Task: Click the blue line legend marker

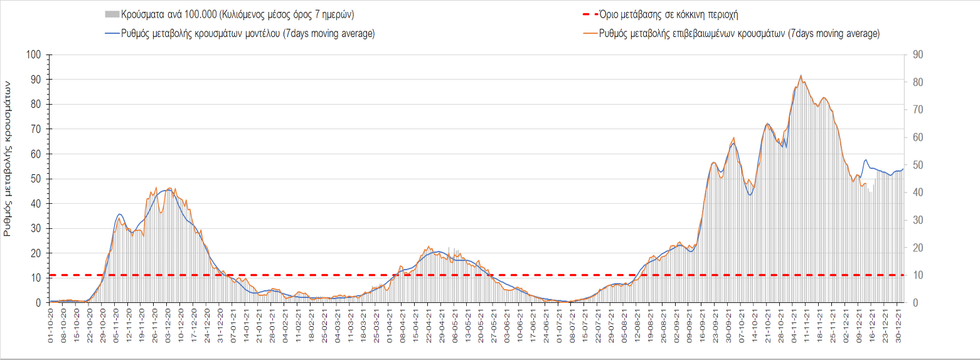Action: [x=112, y=34]
